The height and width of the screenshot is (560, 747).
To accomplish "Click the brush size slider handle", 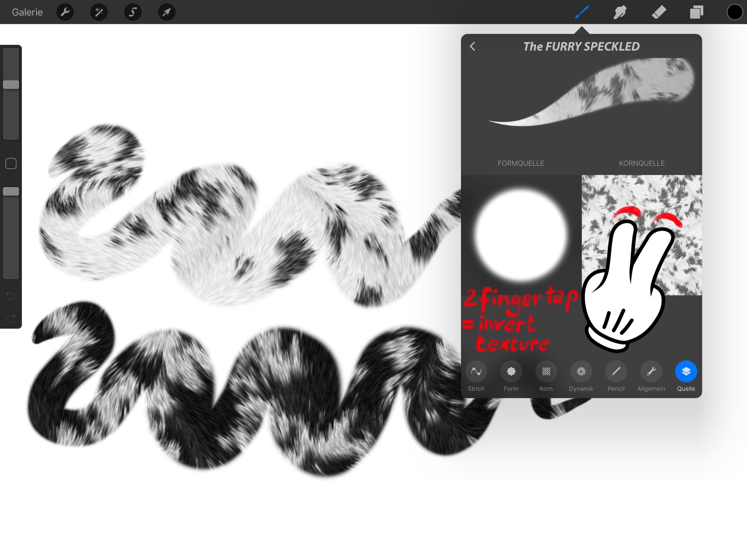I will [x=11, y=84].
